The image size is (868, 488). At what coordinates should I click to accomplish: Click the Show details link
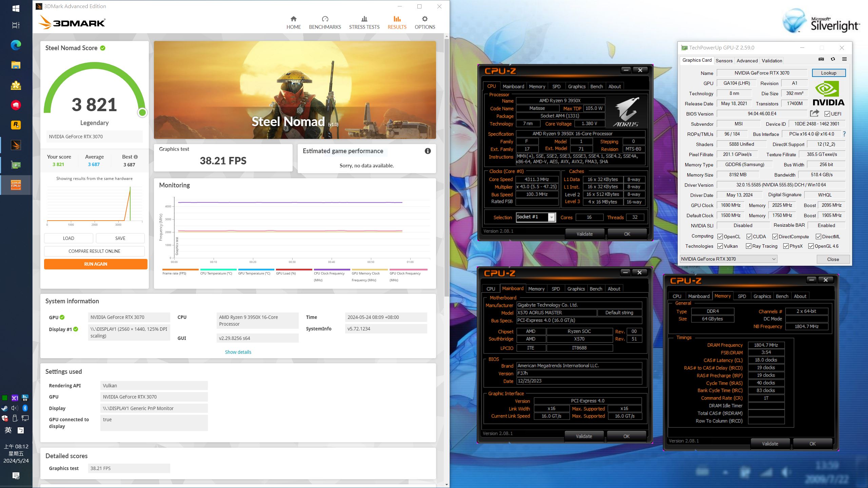[238, 352]
